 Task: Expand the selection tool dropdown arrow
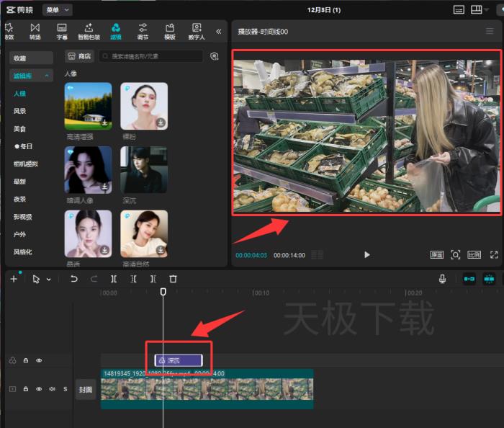(x=48, y=280)
